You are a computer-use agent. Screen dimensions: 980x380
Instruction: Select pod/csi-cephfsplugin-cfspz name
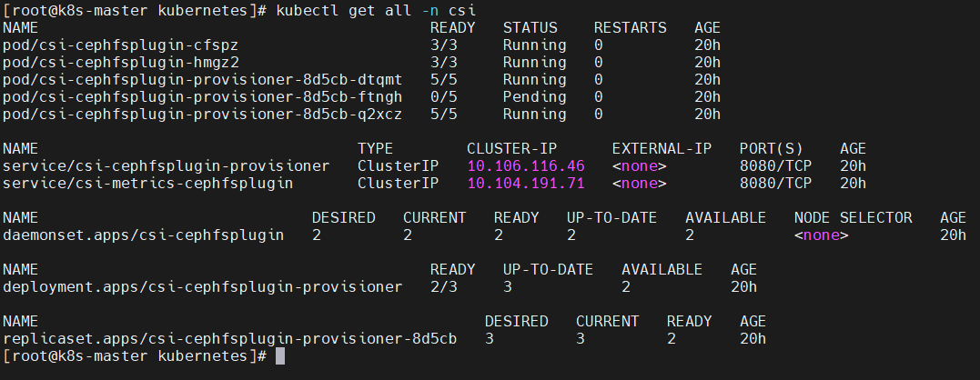click(x=120, y=45)
